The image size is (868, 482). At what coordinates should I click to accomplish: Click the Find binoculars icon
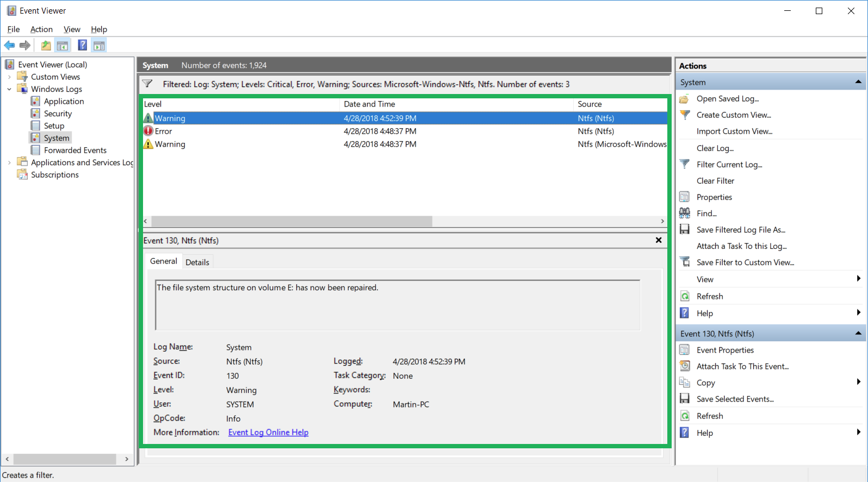pos(685,213)
